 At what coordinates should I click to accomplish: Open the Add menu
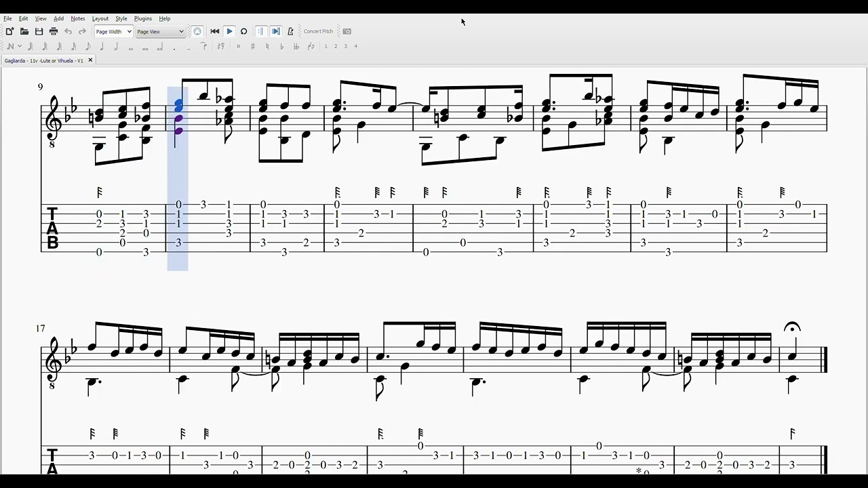pos(58,18)
